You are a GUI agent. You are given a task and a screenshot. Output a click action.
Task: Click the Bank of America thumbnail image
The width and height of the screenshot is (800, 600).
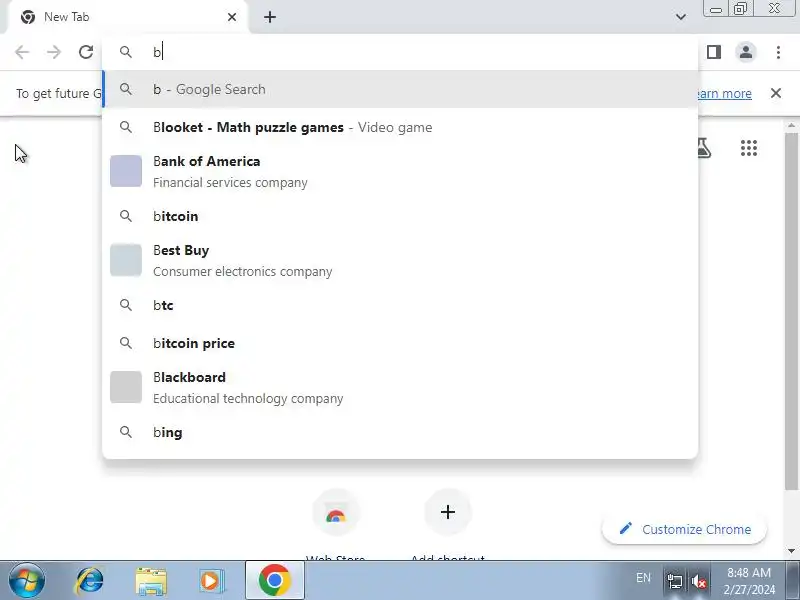pyautogui.click(x=126, y=171)
